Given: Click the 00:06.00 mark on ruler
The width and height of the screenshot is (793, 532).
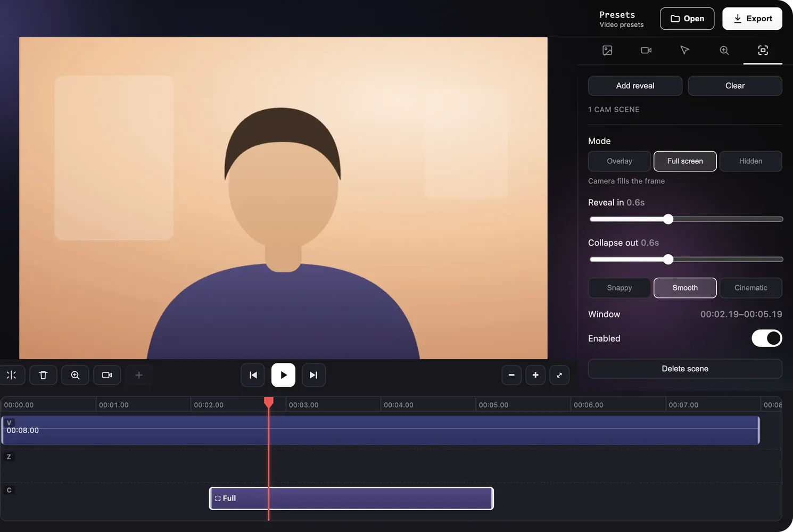Looking at the screenshot, I should (589, 405).
